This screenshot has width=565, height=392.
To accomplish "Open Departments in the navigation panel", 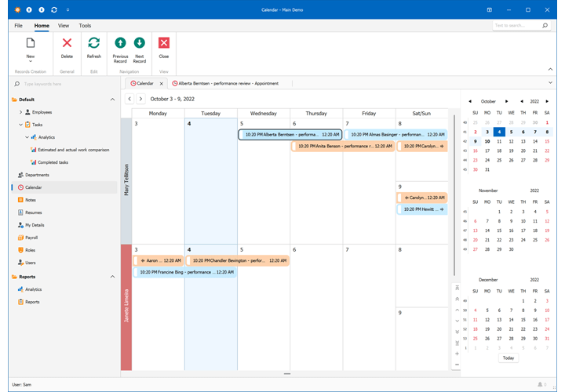I will (36, 175).
